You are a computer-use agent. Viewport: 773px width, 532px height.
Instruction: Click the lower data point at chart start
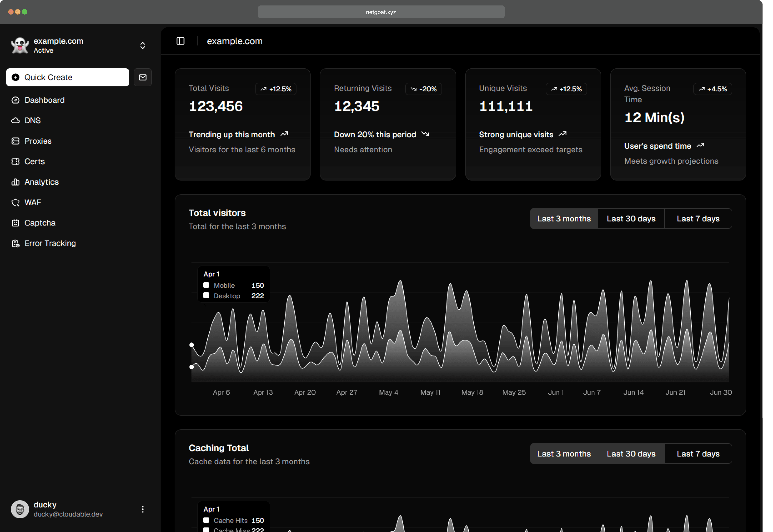click(191, 367)
